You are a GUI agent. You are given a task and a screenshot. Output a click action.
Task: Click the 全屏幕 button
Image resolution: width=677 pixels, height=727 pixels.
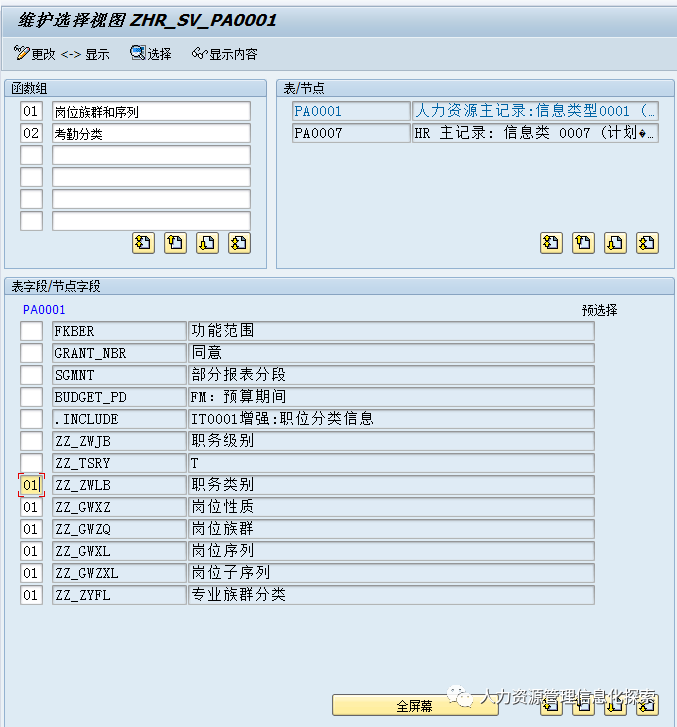click(x=415, y=706)
